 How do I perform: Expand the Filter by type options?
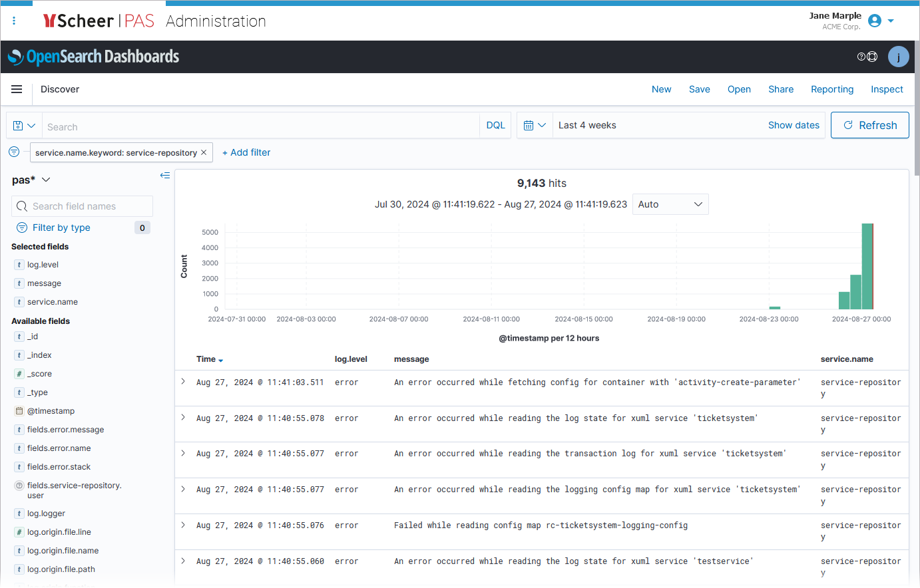pyautogui.click(x=60, y=227)
